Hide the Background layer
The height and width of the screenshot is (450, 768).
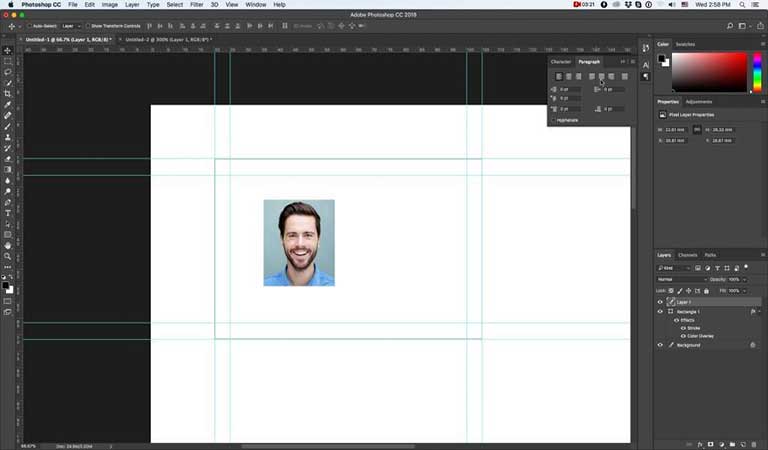[x=660, y=345]
